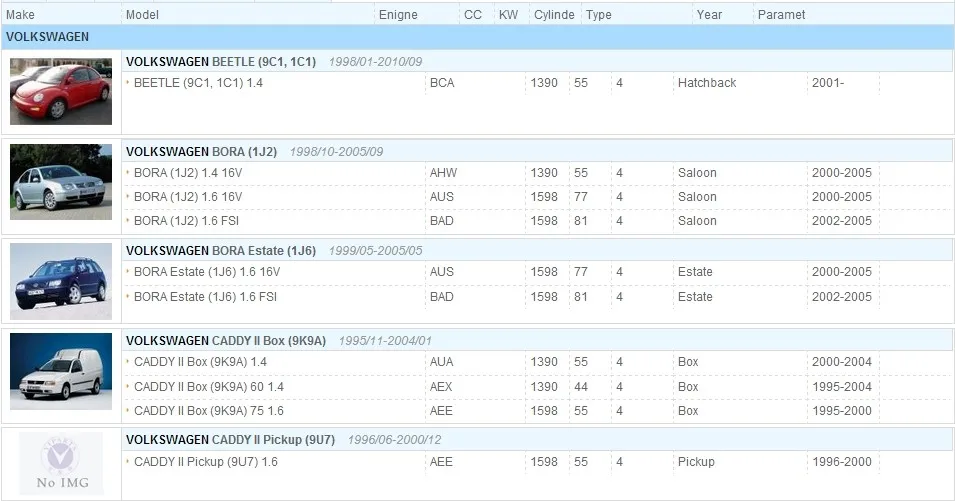
Task: Click the BCA engine code cell
Action: 442,83
